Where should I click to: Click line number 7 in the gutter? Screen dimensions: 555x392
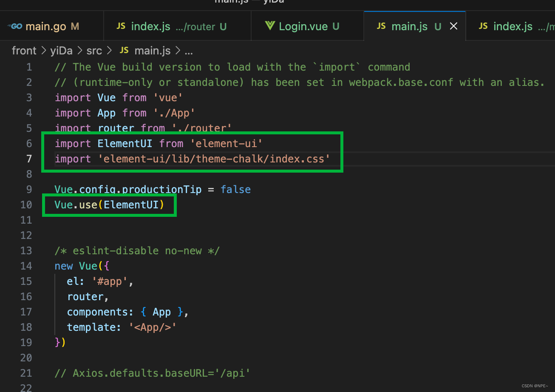[29, 159]
